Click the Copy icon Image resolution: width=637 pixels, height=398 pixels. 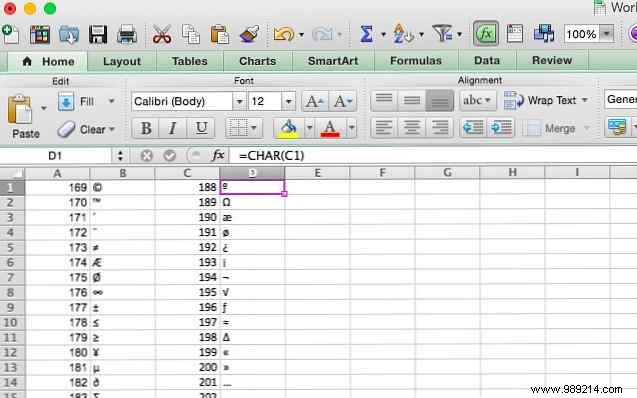(x=191, y=34)
